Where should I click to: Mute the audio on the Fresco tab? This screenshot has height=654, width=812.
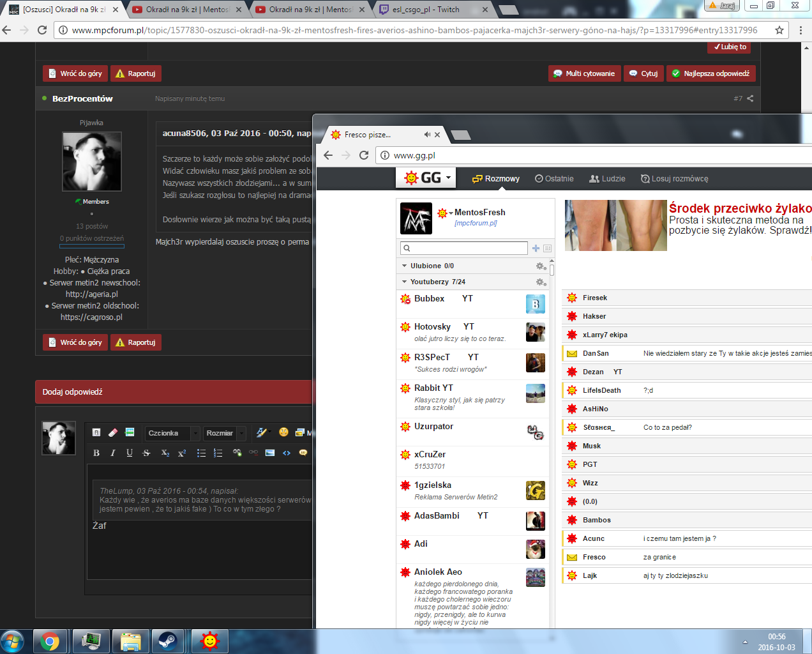(427, 135)
